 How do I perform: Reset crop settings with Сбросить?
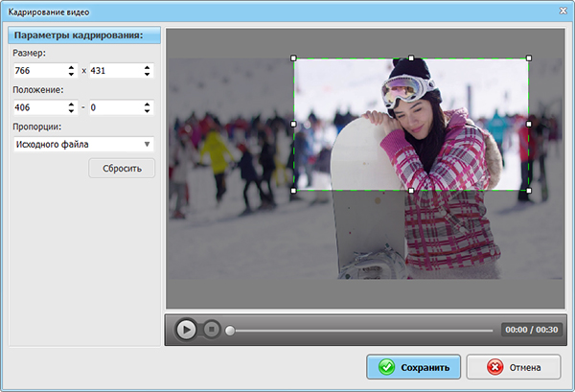tap(122, 169)
